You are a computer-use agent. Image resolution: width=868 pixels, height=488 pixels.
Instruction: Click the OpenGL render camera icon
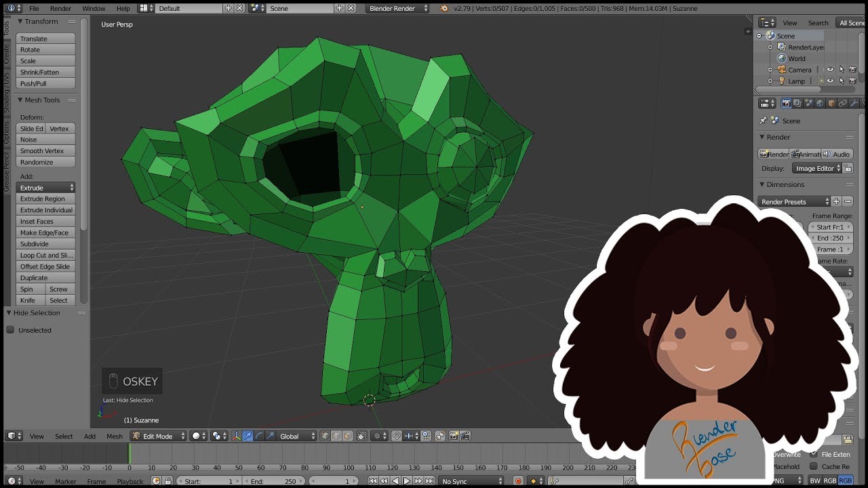454,436
